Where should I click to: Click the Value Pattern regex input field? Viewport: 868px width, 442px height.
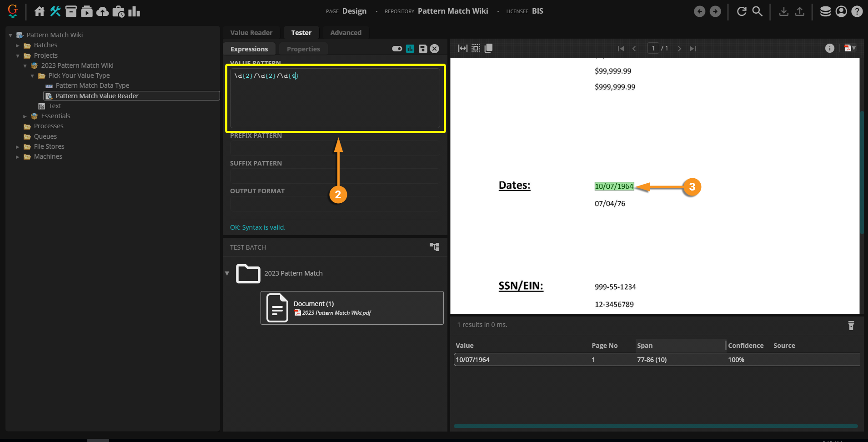(335, 98)
